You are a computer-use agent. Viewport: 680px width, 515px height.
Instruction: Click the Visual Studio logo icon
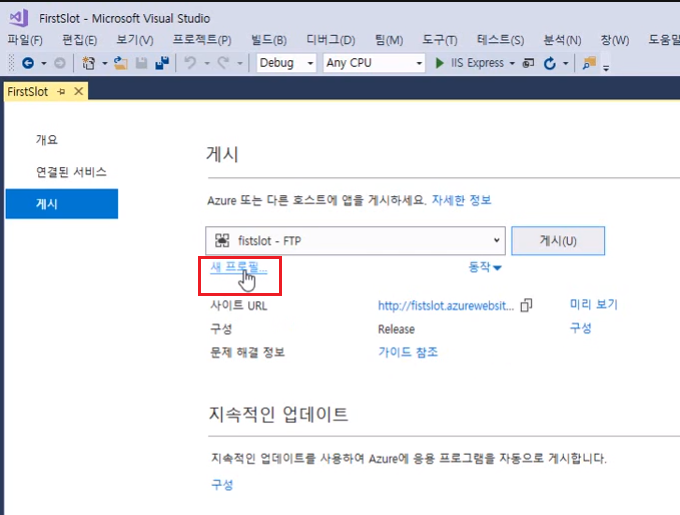19,18
